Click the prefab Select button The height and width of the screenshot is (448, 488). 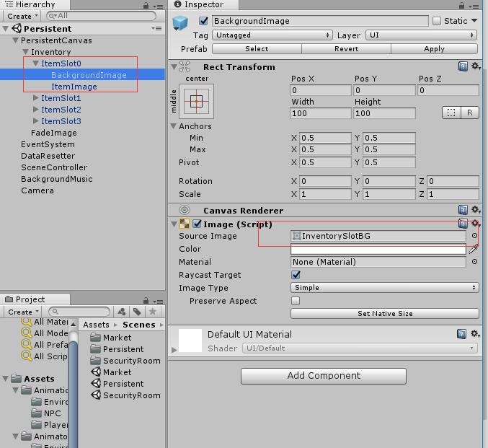[257, 48]
